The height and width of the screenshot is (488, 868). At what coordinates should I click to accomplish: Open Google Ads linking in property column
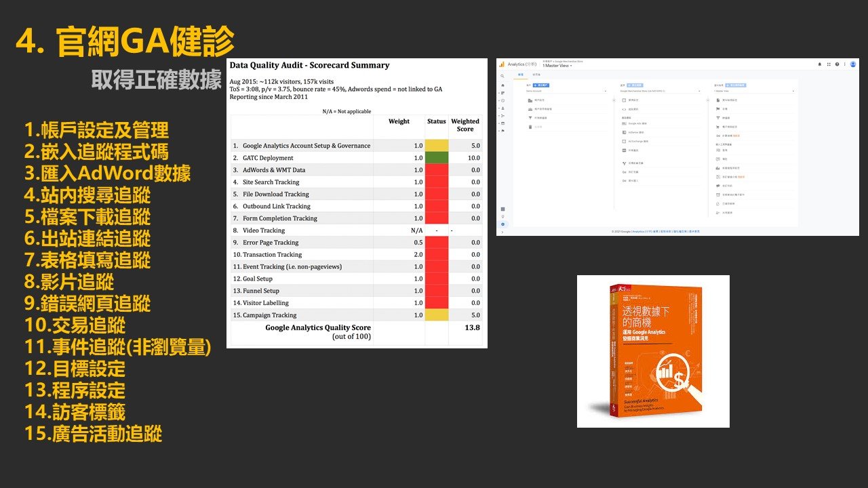(x=637, y=124)
